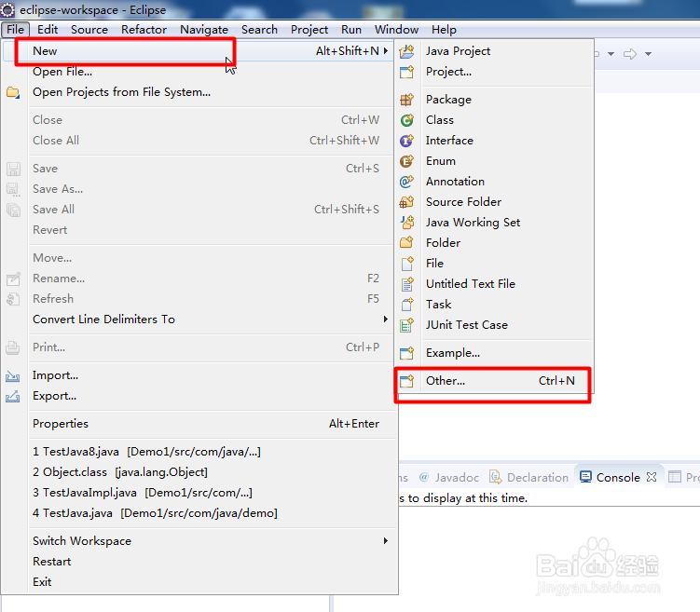Image resolution: width=700 pixels, height=612 pixels.
Task: Click the Folder icon in New submenu
Action: click(x=406, y=243)
